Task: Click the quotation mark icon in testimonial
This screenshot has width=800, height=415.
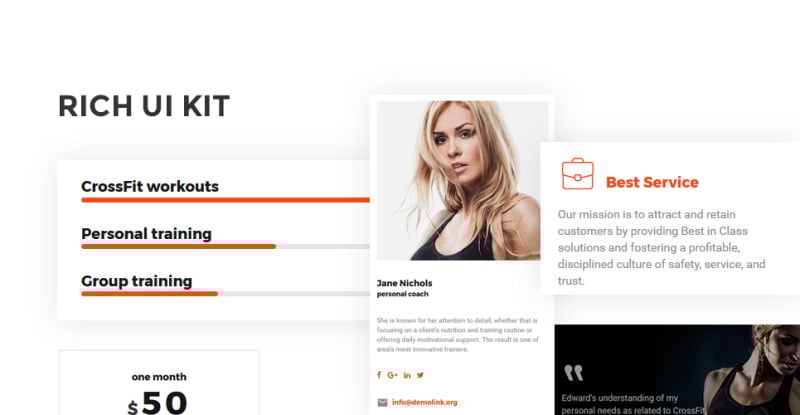Action: pyautogui.click(x=573, y=373)
